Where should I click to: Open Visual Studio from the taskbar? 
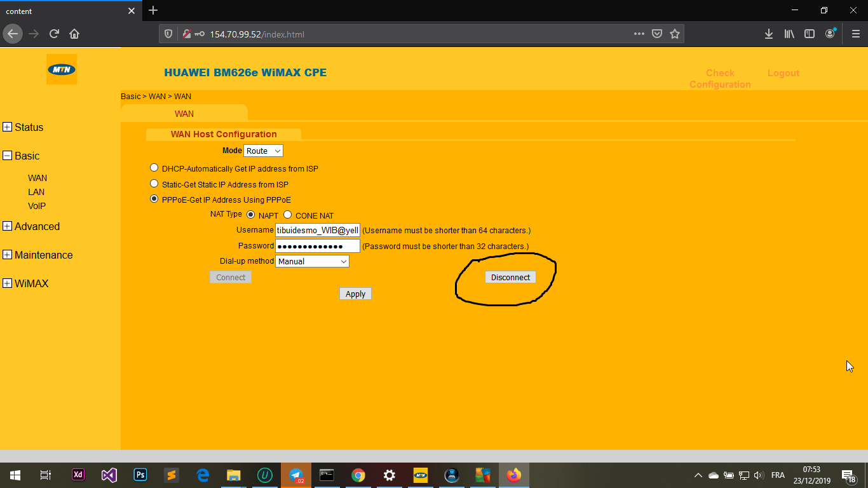coord(109,475)
